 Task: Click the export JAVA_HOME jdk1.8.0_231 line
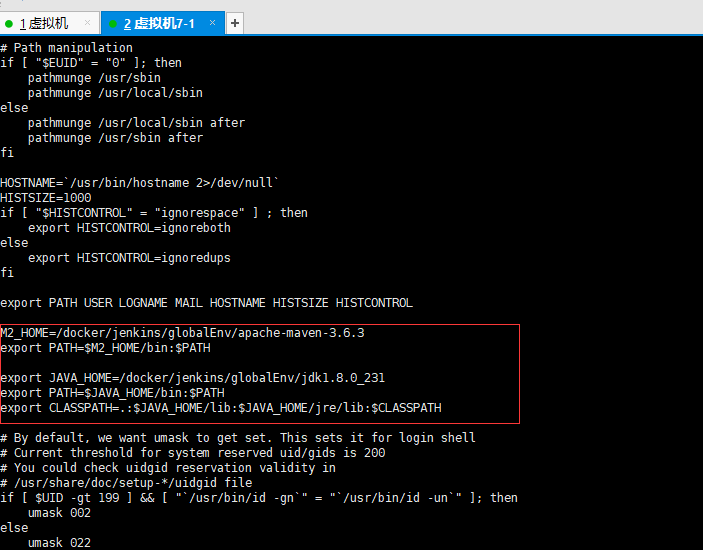[192, 378]
